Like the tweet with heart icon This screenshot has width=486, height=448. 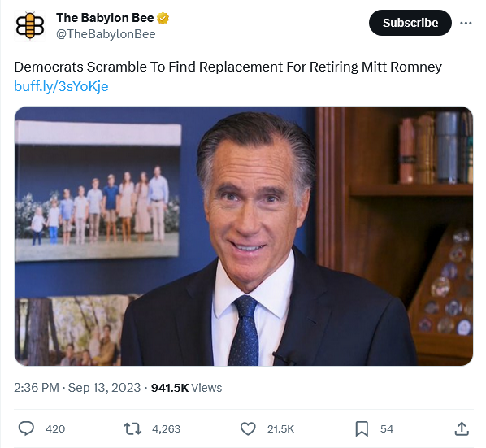coord(248,428)
